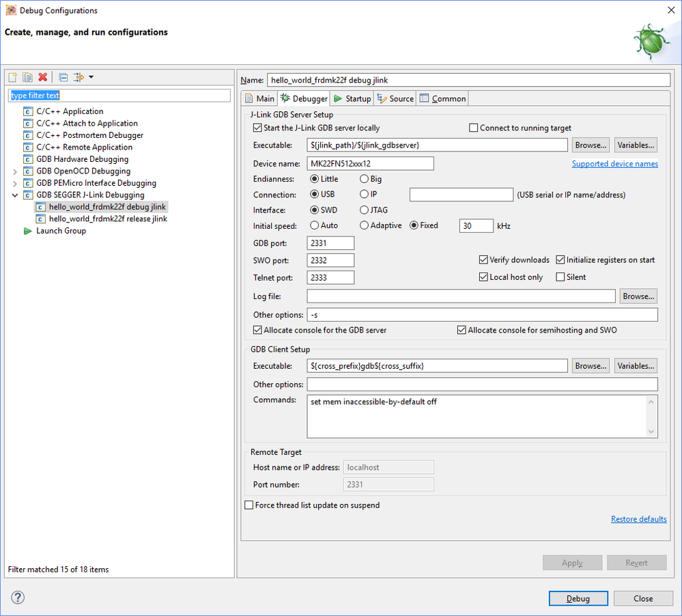Image resolution: width=682 pixels, height=616 pixels.
Task: Click the GDB PEMicro Interface Debugging icon
Action: pos(28,183)
